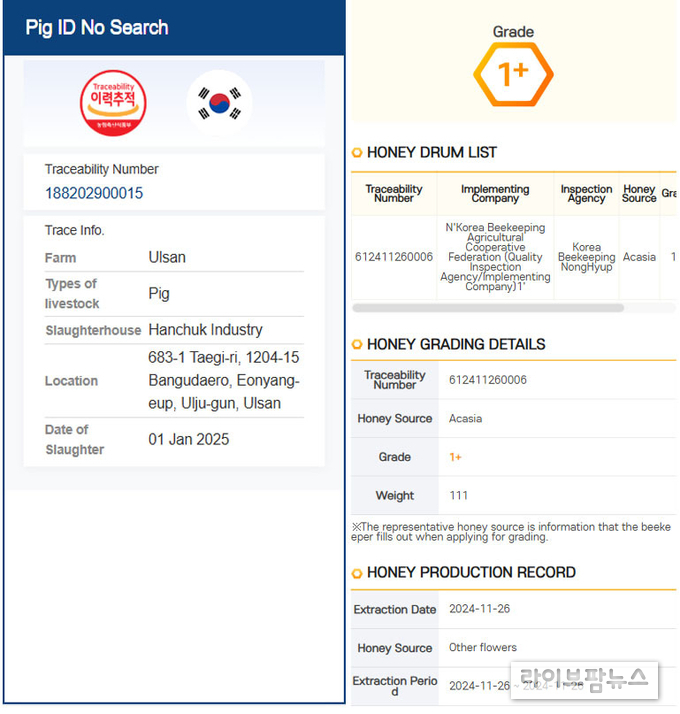Screen dimensions: 680x714
Task: Click the orange 1+ grade value
Action: pyautogui.click(x=455, y=457)
